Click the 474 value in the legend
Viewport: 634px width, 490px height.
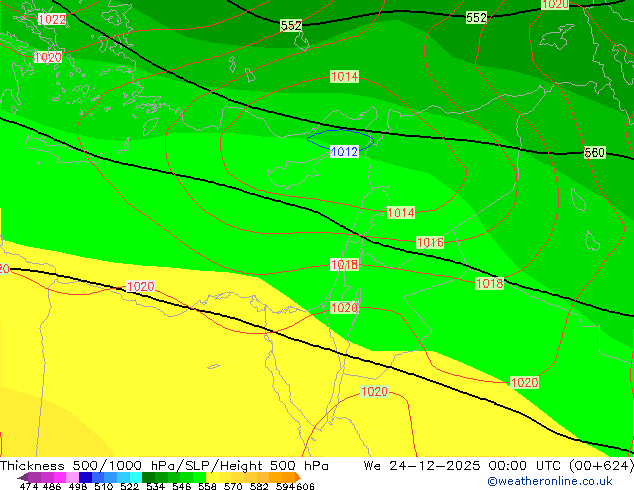click(x=29, y=486)
